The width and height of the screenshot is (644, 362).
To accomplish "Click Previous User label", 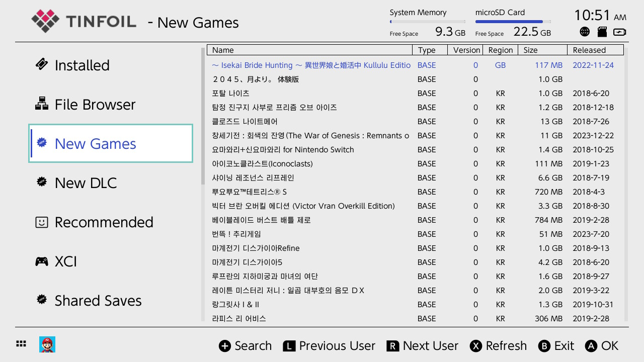I will 337,346.
